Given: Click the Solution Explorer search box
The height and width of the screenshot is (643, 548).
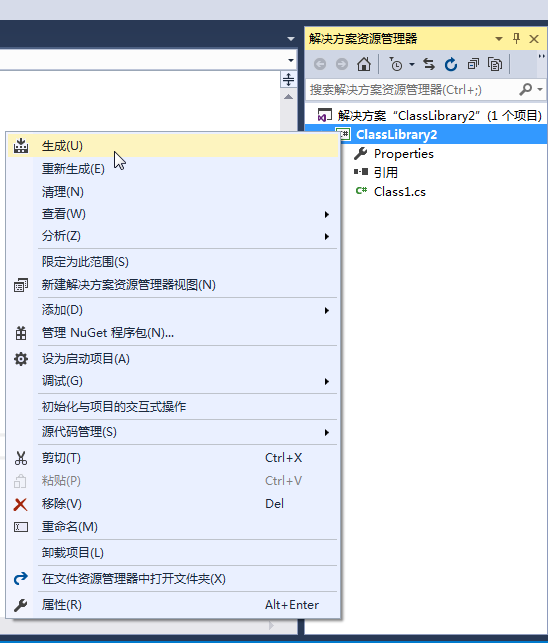Looking at the screenshot, I should 412,89.
